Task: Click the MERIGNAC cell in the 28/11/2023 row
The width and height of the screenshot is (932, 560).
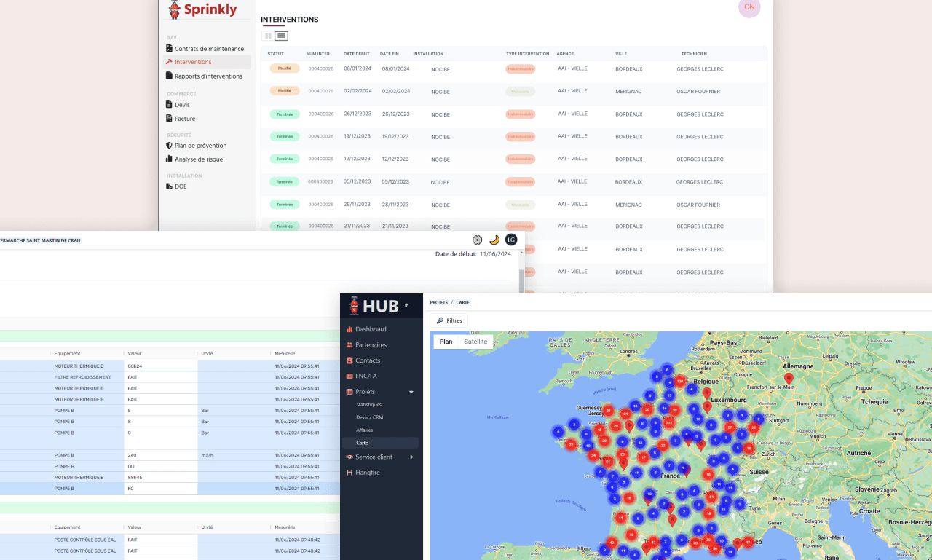Action: [x=628, y=205]
